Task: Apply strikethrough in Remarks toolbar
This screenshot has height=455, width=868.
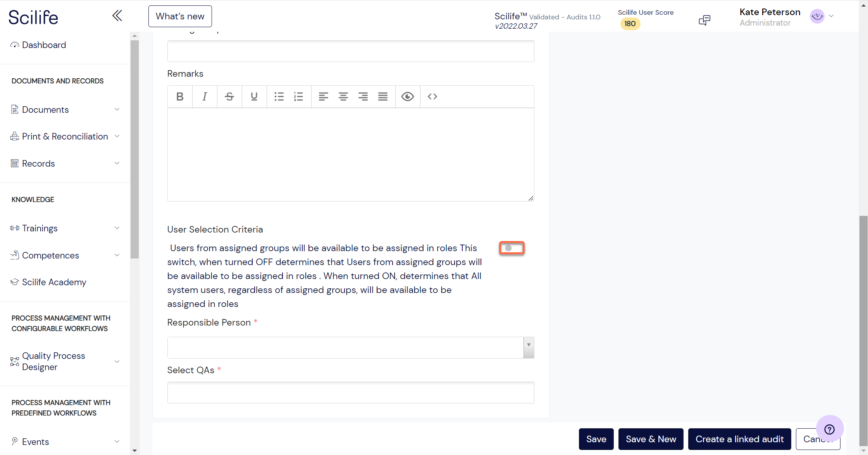Action: [229, 97]
